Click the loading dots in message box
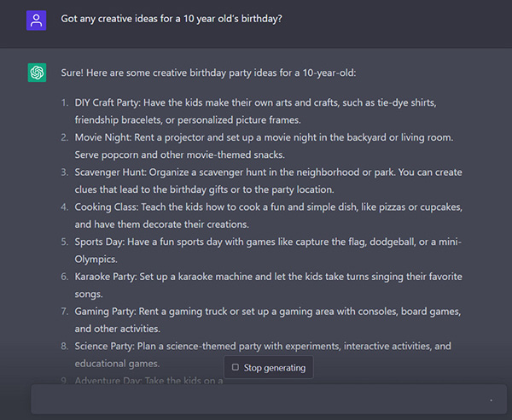Image resolution: width=512 pixels, height=420 pixels. [491, 400]
